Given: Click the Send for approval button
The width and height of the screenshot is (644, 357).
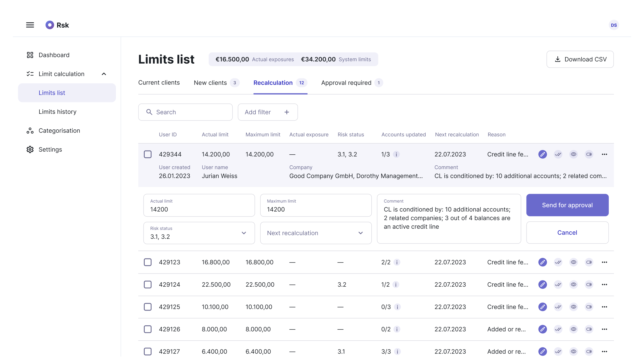Looking at the screenshot, I should 567,205.
